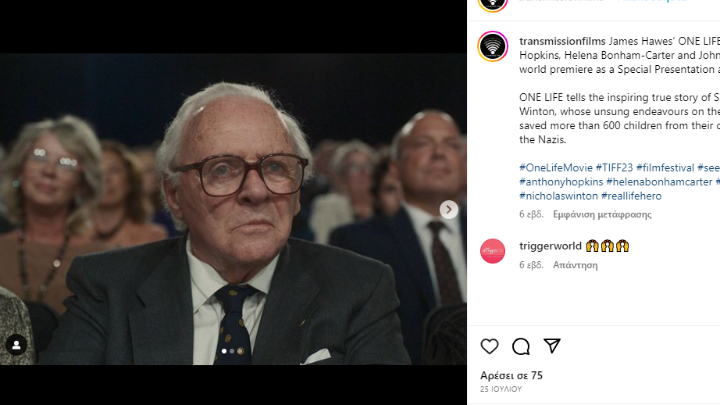This screenshot has height=405, width=720.
Task: Open the profile avatar in the post header
Action: (493, 3)
